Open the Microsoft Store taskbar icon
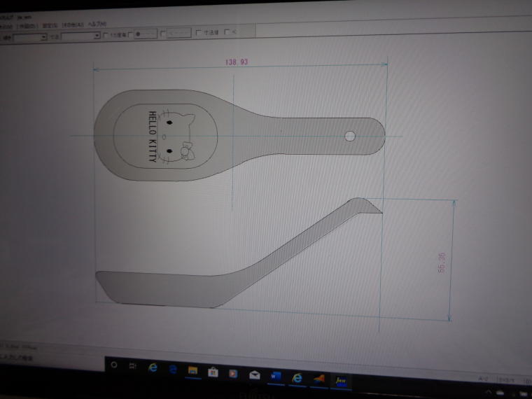 [x=213, y=372]
